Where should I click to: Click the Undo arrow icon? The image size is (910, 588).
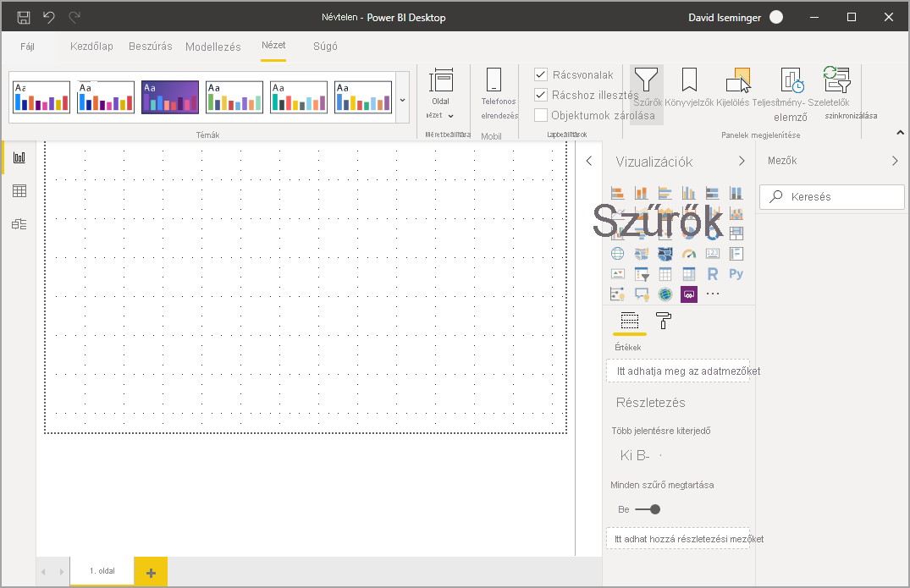[49, 18]
